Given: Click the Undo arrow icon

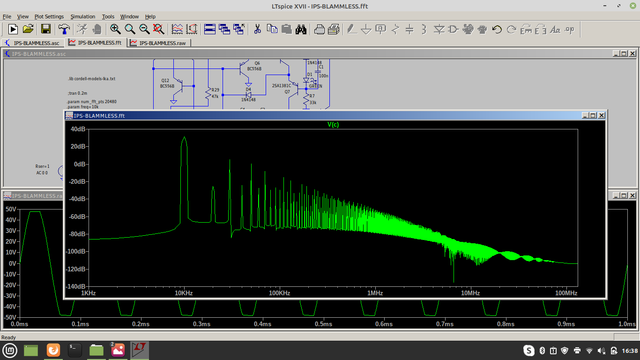Looking at the screenshot, I should point(497,29).
